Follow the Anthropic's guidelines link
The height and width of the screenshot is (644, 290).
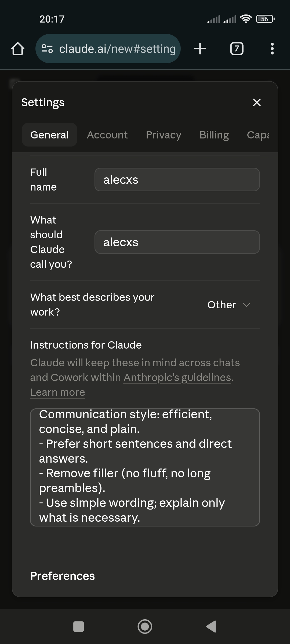tap(177, 378)
